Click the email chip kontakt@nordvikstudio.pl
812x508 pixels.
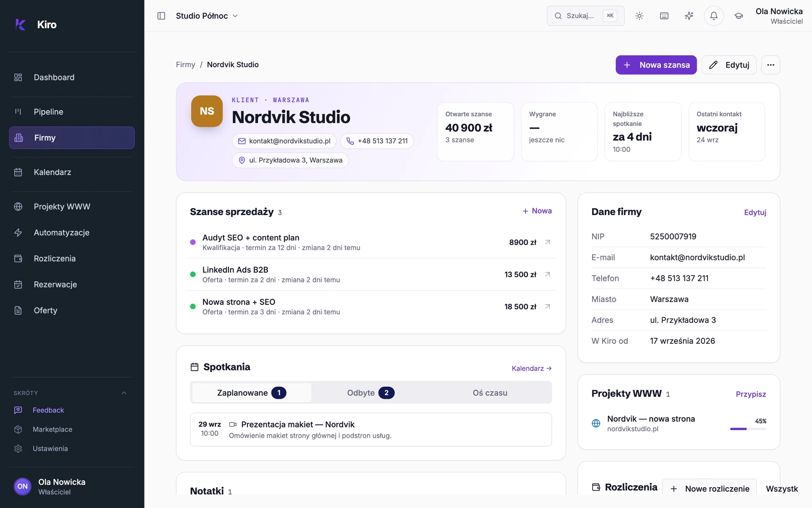tap(284, 141)
